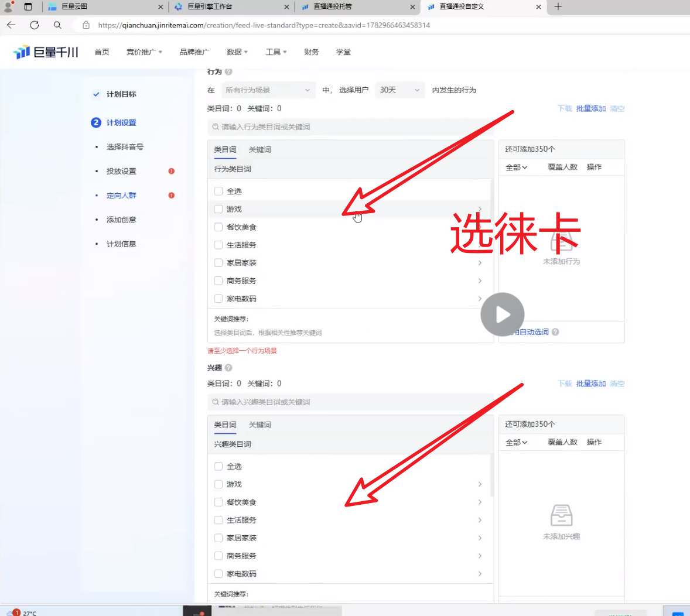The image size is (690, 616).
Task: Click the page reload icon
Action: pos(35,25)
